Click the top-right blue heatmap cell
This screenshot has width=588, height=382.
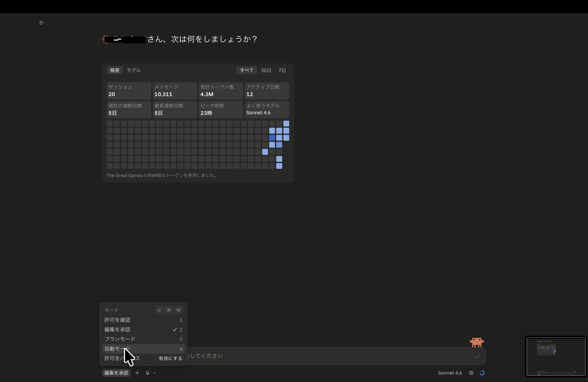click(286, 123)
